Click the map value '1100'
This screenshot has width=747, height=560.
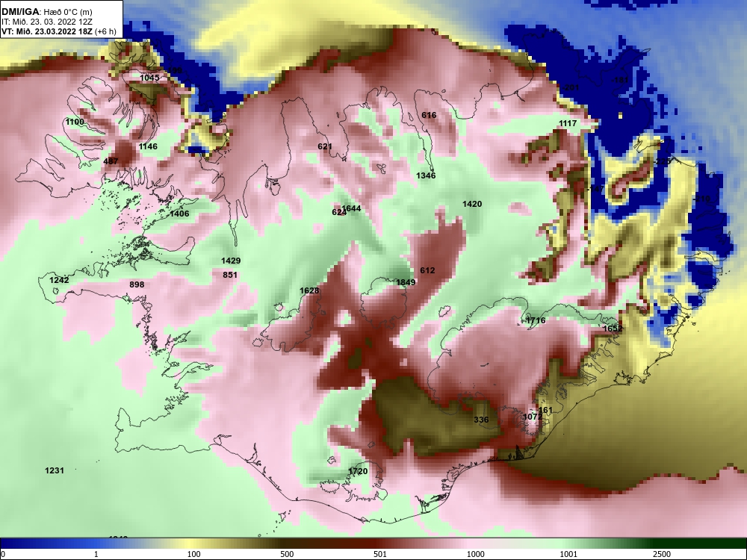[75, 122]
